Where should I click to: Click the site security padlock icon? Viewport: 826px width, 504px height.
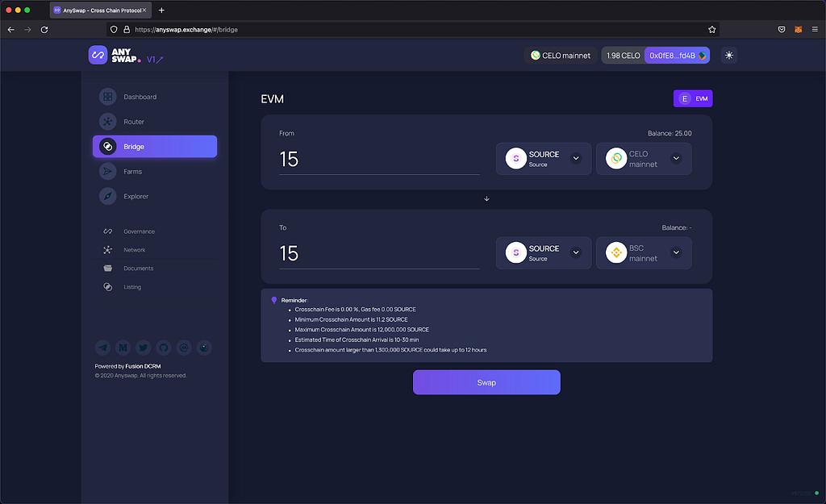point(127,30)
